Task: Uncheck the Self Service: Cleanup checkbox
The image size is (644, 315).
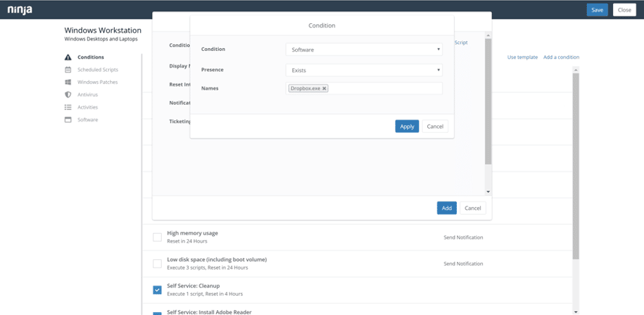Action: 157,290
